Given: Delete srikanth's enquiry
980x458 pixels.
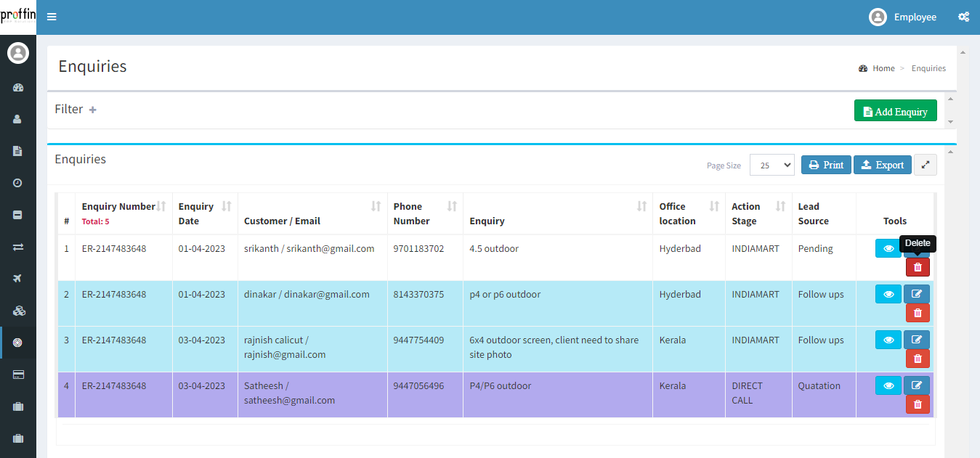Looking at the screenshot, I should click(918, 267).
